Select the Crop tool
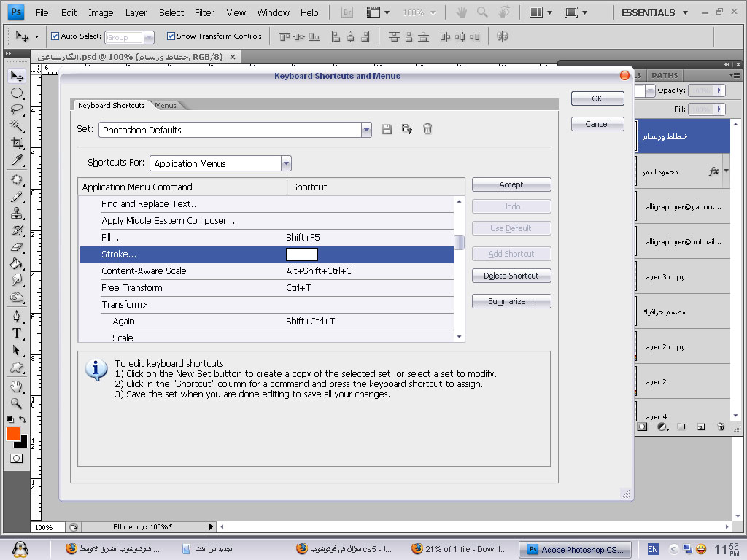The image size is (747, 560). pyautogui.click(x=17, y=143)
